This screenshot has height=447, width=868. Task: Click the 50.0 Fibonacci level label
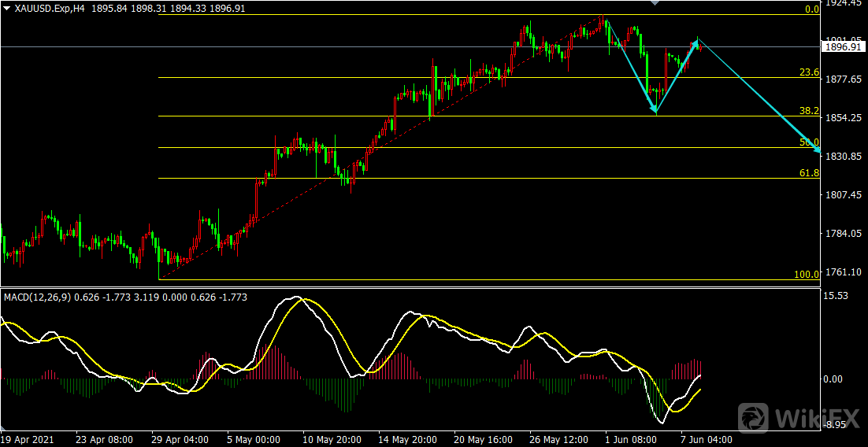[809, 142]
